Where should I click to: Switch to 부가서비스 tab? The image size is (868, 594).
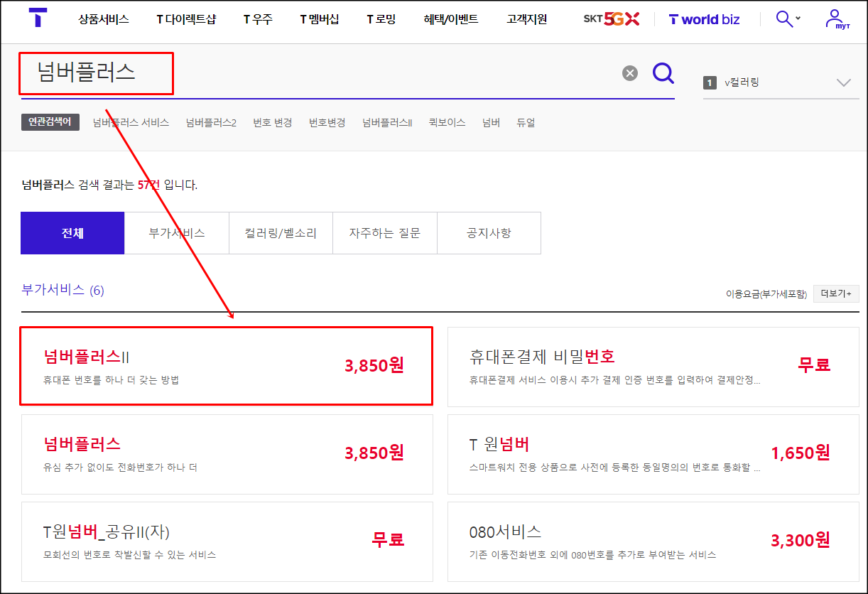pyautogui.click(x=177, y=233)
